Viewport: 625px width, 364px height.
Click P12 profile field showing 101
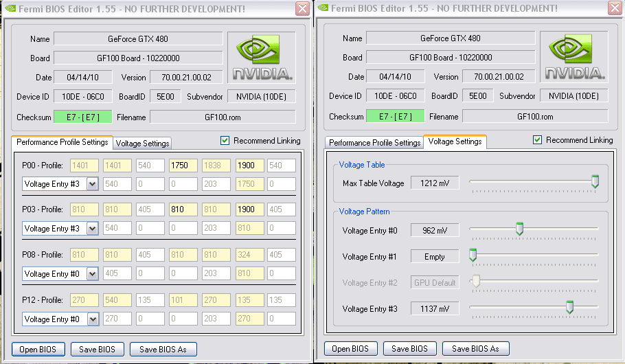(x=183, y=300)
